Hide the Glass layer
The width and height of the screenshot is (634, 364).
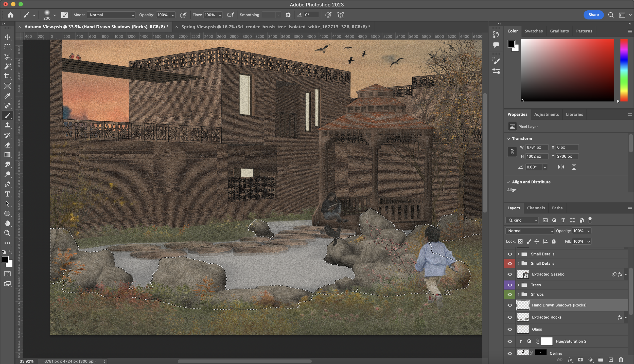510,330
